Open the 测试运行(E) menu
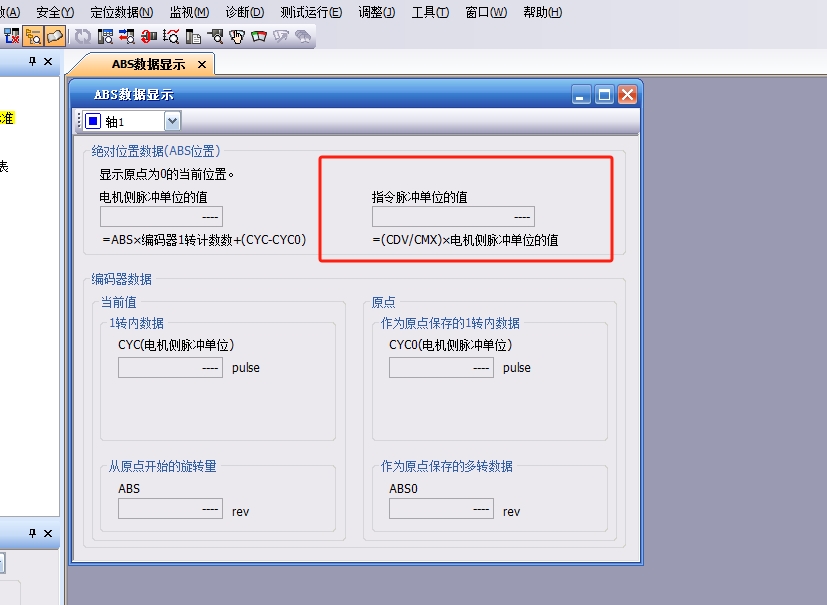This screenshot has height=605, width=827. 310,12
